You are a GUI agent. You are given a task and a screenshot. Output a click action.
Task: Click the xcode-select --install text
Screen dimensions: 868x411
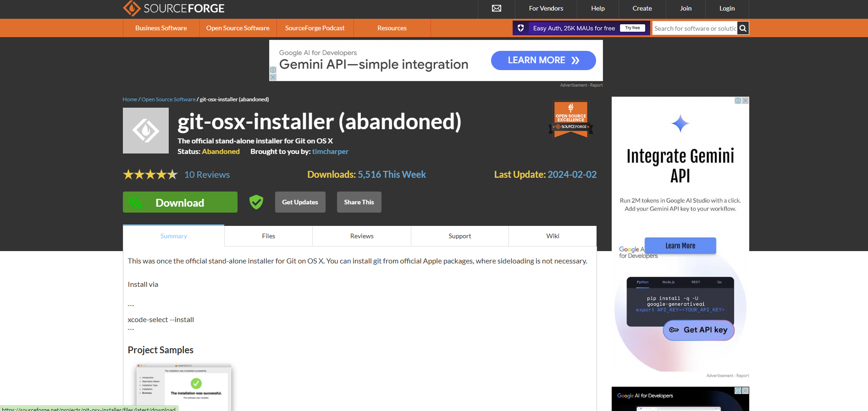161,320
